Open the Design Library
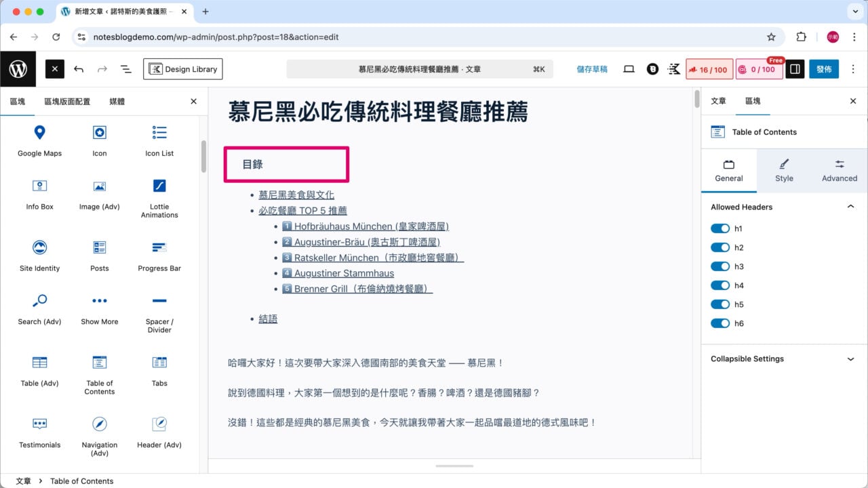Viewport: 868px width, 488px height. [x=182, y=68]
